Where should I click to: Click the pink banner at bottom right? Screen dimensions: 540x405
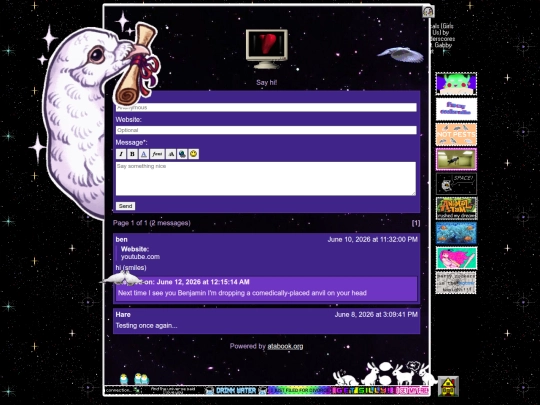(x=412, y=390)
